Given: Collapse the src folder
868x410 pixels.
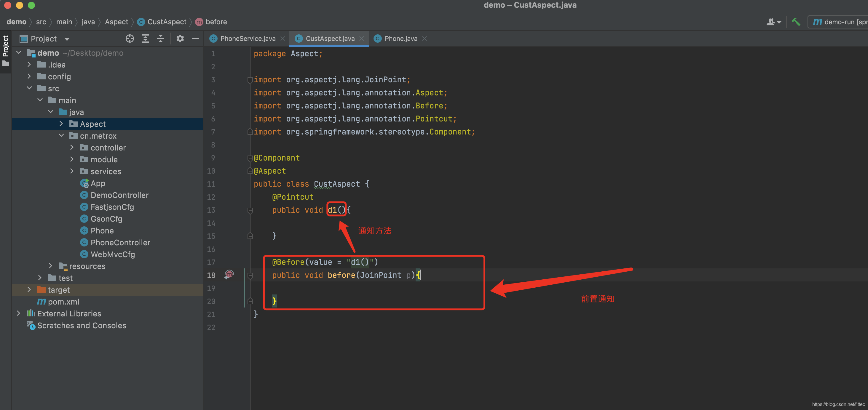Looking at the screenshot, I should click(29, 88).
